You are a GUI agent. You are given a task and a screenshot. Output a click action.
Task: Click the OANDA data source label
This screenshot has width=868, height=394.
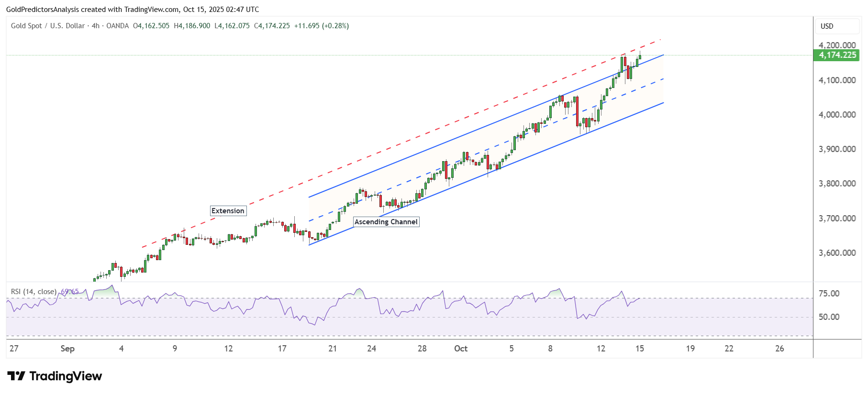117,26
